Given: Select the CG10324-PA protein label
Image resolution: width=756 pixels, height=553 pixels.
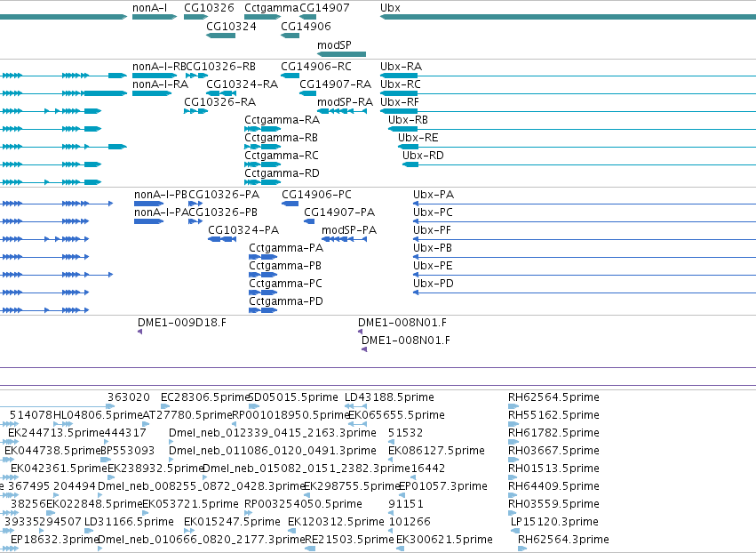Looking at the screenshot, I should 243,230.
